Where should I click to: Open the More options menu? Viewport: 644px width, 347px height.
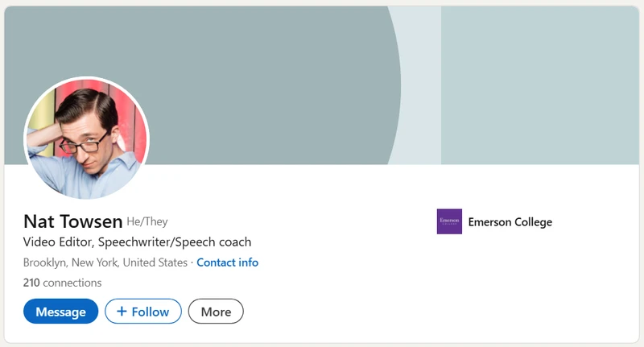coord(216,312)
